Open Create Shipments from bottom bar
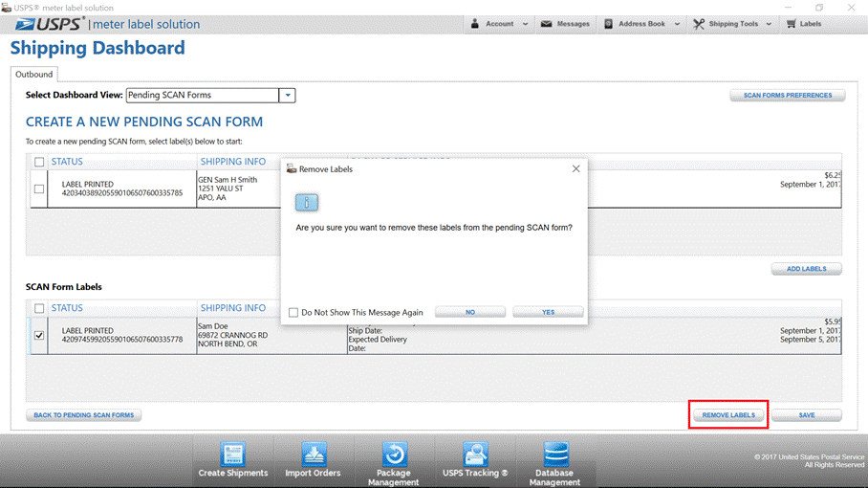868x488 pixels. [233, 460]
